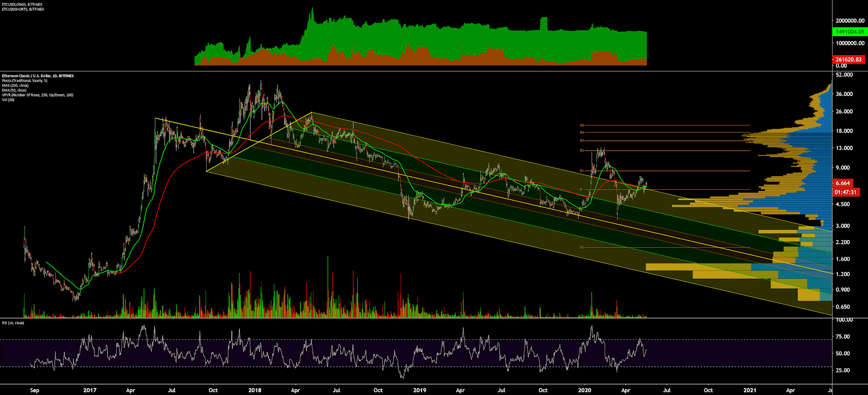Click the R2 pivot level label
This screenshot has height=395, width=868.
point(582,150)
